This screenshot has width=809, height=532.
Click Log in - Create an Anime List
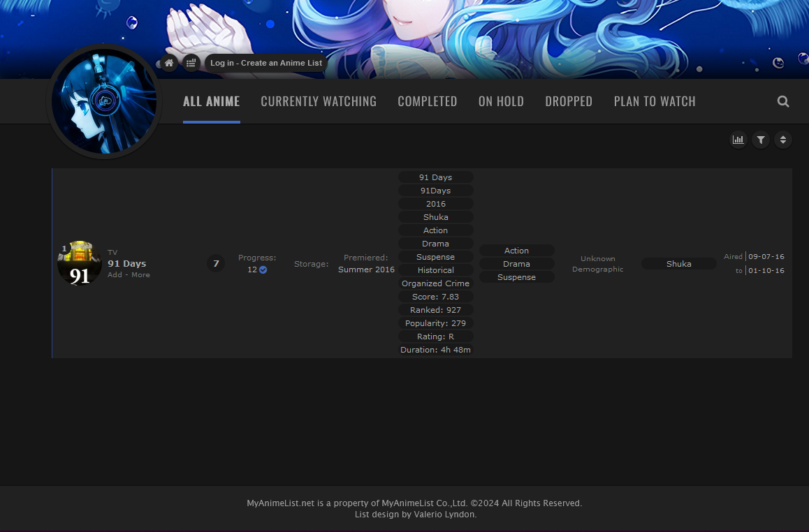pos(266,63)
